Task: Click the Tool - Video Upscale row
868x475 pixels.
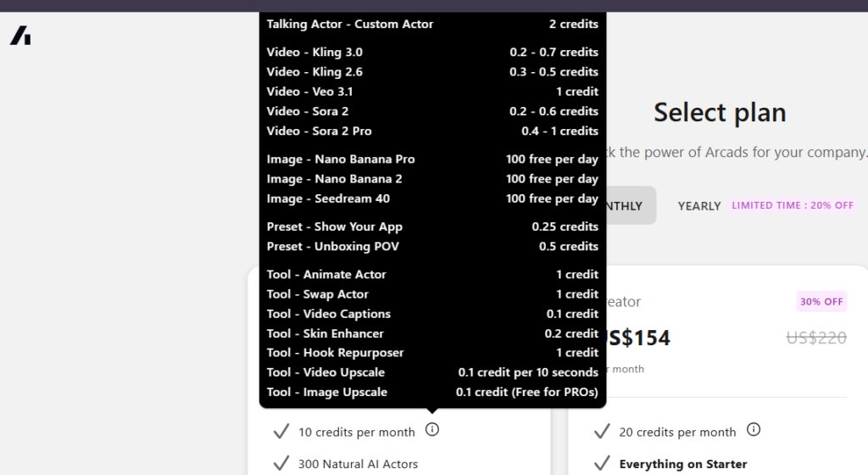Action: [x=432, y=372]
